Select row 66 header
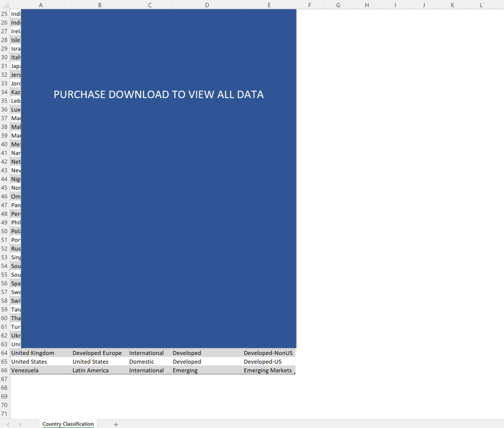 tap(5, 370)
